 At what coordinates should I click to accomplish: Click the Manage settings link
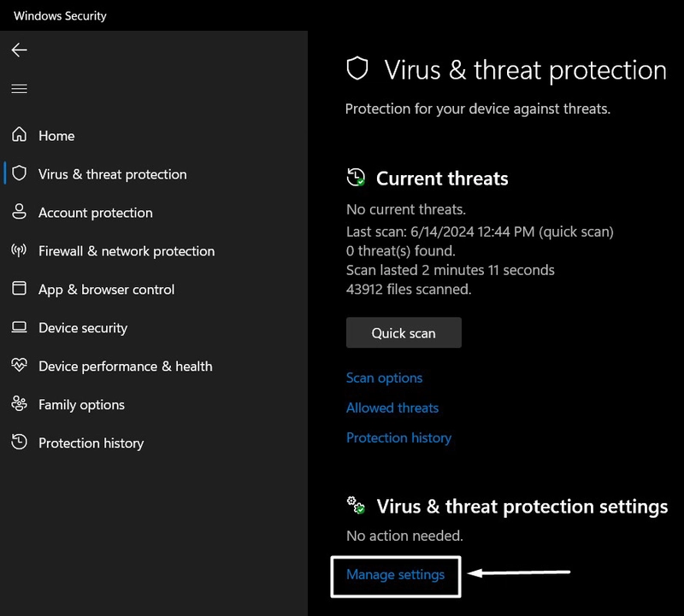click(x=395, y=575)
